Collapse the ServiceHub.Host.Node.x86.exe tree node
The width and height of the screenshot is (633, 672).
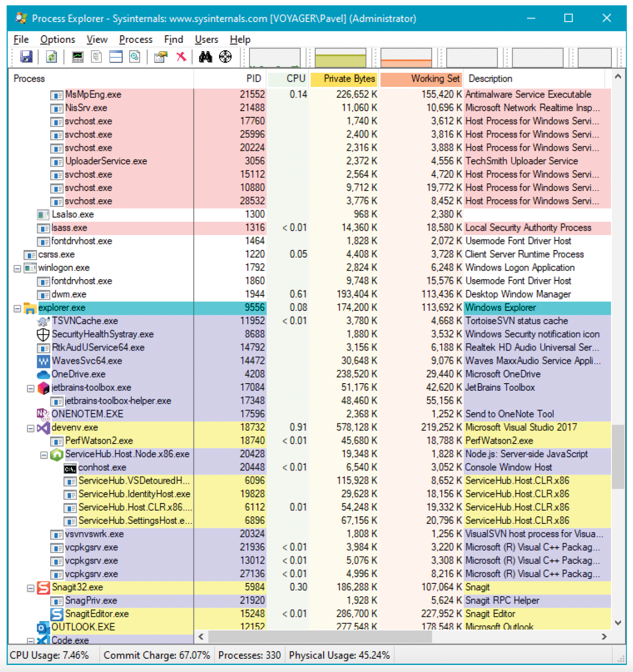click(x=44, y=455)
